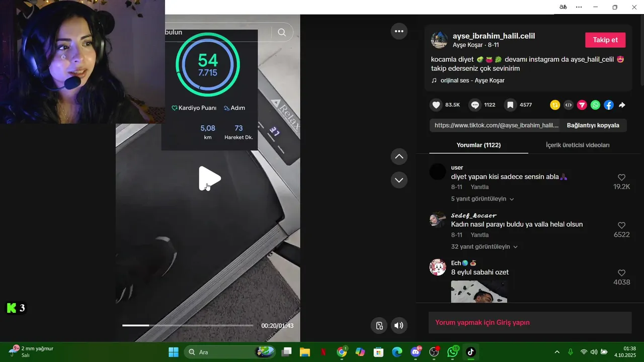
Task: Click the search magnifier icon
Action: click(282, 32)
